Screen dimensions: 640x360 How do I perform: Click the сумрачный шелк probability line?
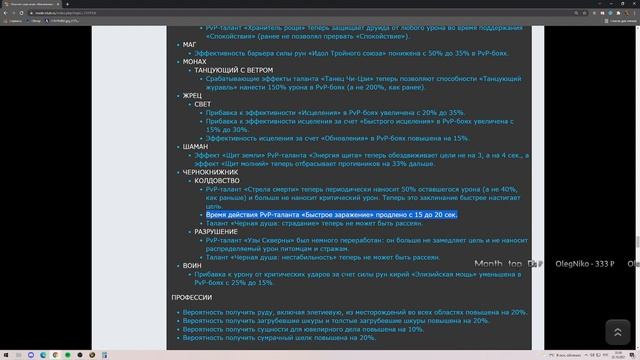[279, 338]
